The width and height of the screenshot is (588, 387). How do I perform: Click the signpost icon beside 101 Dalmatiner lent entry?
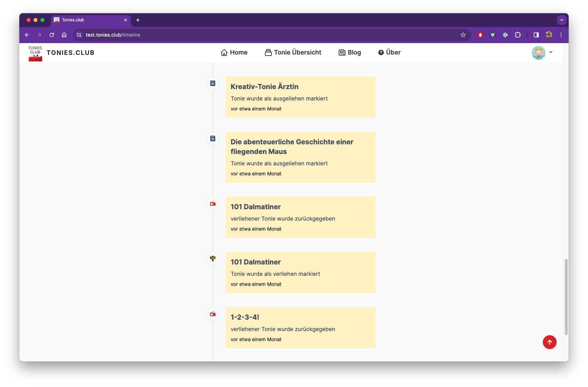213,259
